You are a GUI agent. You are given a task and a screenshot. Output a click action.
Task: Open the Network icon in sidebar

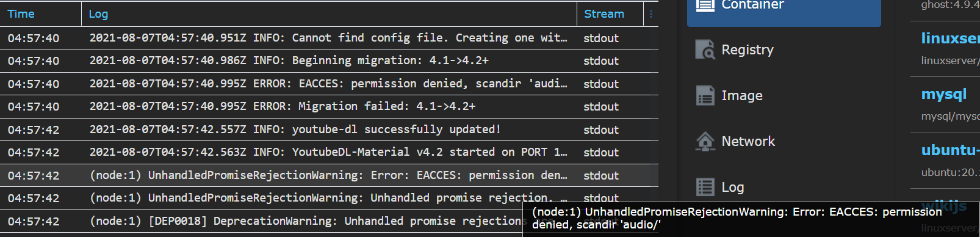click(705, 141)
